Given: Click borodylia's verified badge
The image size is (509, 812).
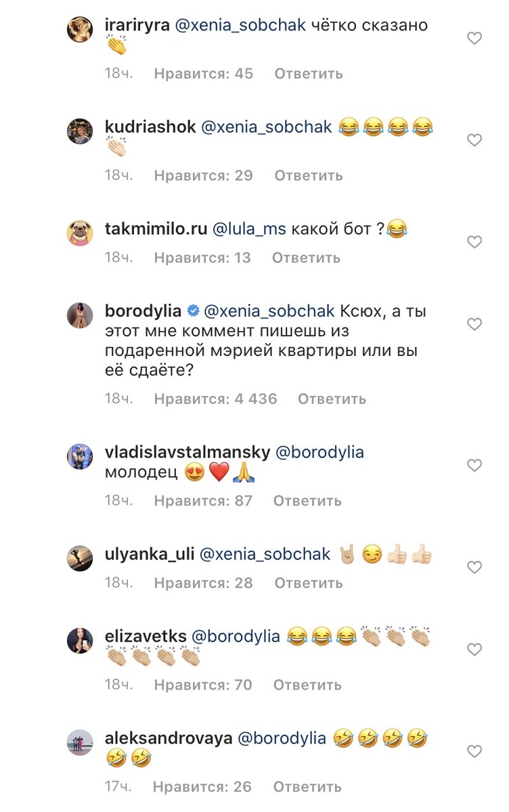Looking at the screenshot, I should coord(192,309).
